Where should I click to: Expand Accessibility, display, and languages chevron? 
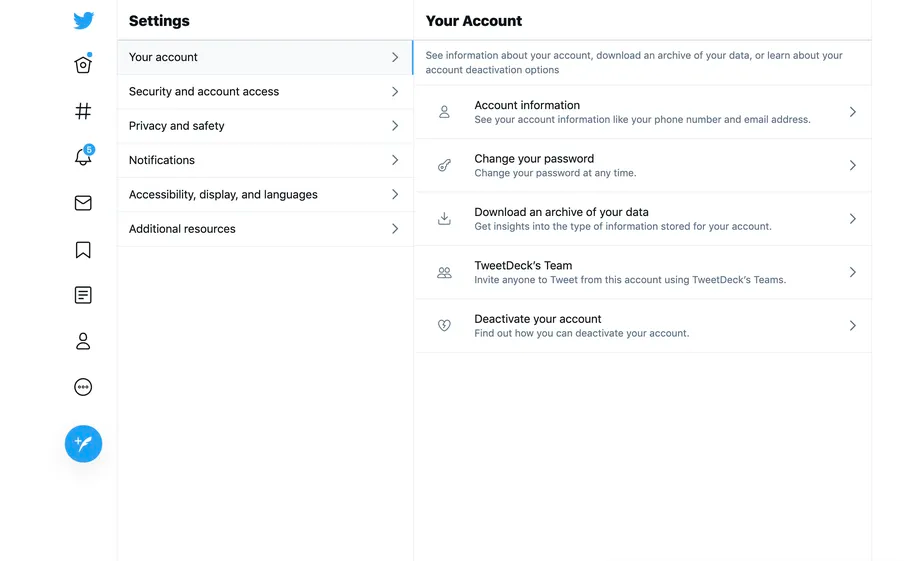point(395,195)
